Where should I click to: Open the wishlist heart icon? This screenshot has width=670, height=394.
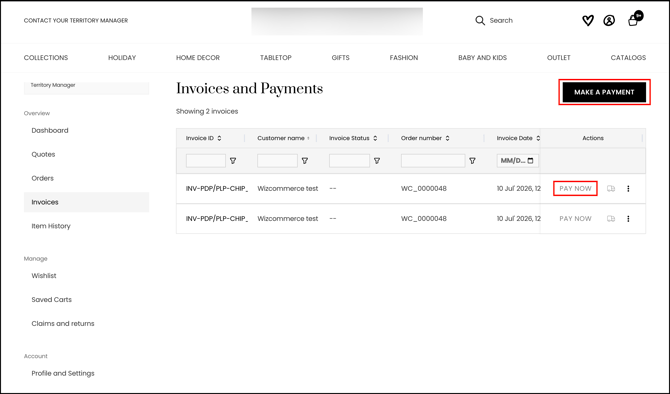pyautogui.click(x=588, y=21)
